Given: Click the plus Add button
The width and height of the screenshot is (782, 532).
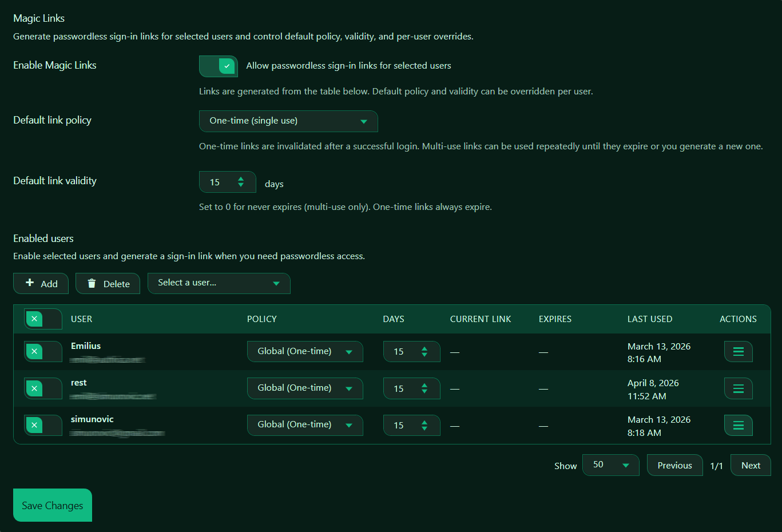Looking at the screenshot, I should (x=41, y=284).
